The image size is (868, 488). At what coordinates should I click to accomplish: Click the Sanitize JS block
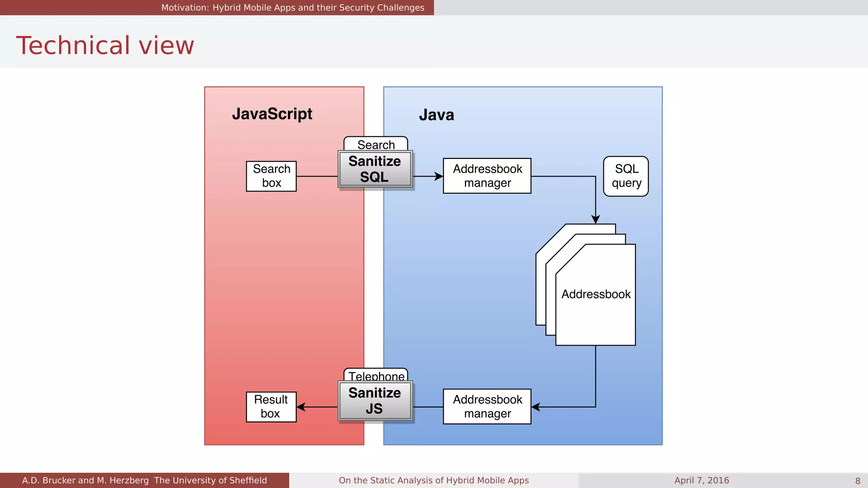[x=375, y=401]
